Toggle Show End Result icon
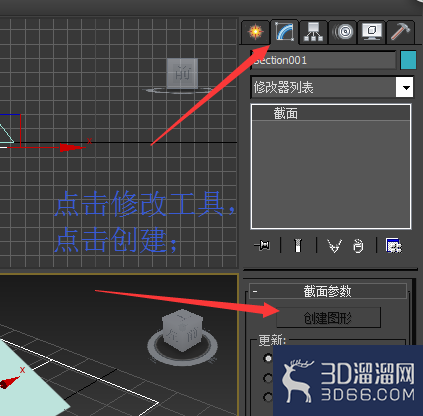Viewport: 423px width, 416px height. point(298,246)
